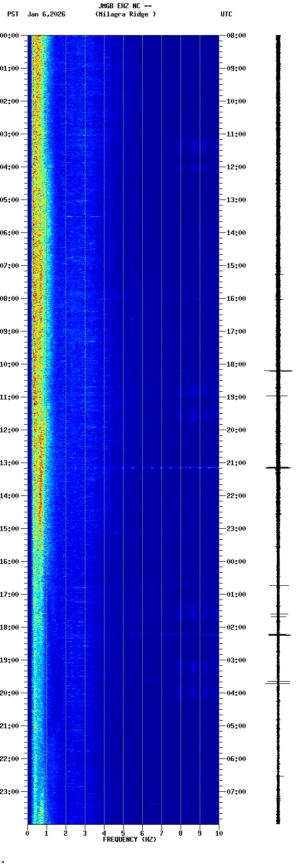Click the 16:00 UTC time label

coord(236,299)
